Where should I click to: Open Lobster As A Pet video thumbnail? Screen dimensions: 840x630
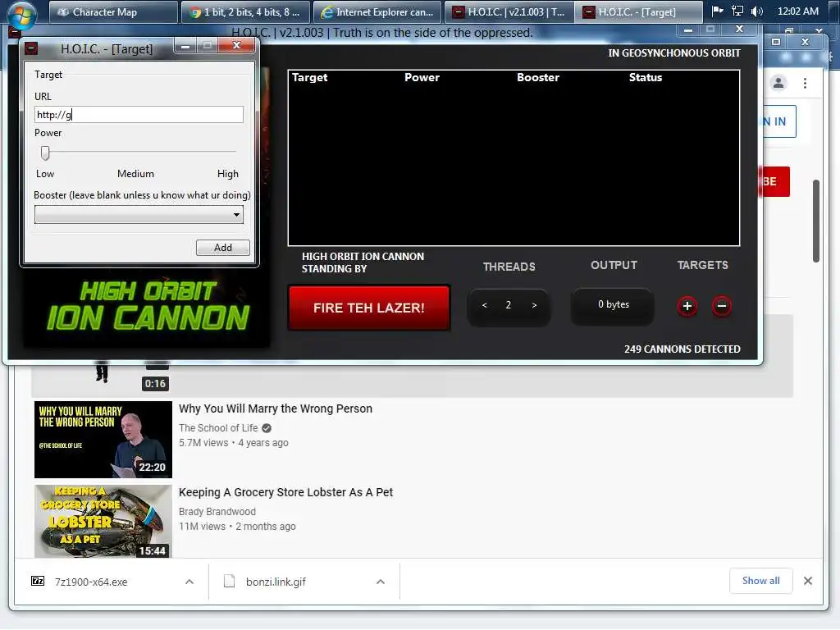tap(103, 521)
